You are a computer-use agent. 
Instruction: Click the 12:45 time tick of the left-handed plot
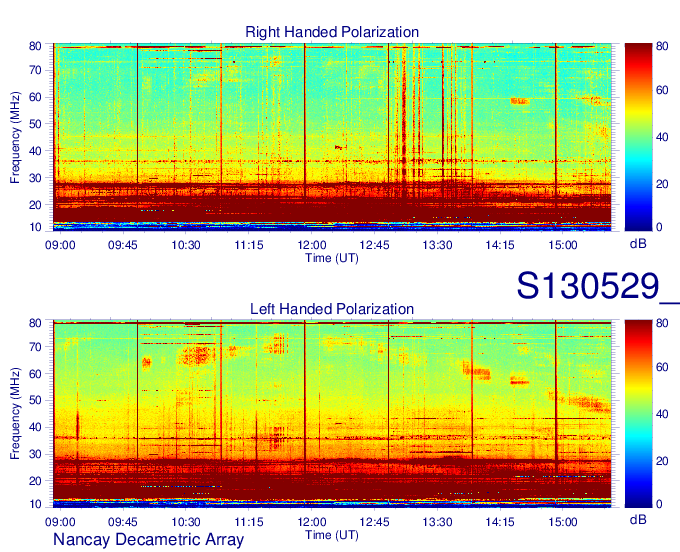coord(374,522)
